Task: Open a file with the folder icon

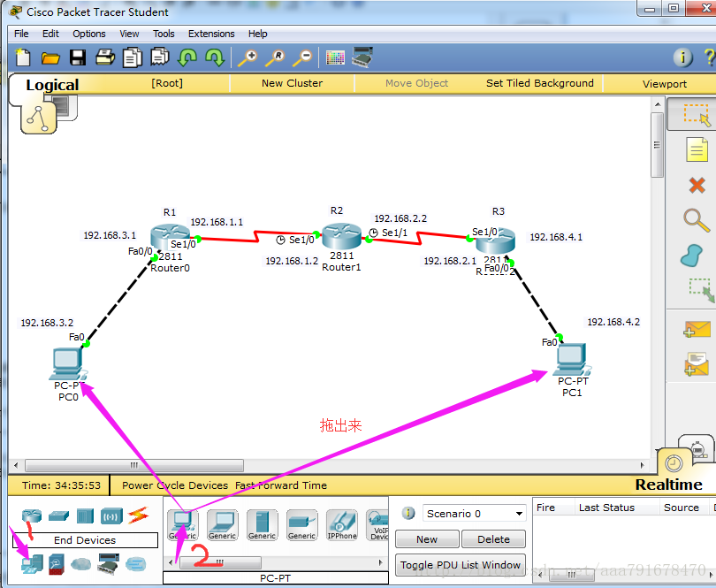Action: pyautogui.click(x=50, y=58)
